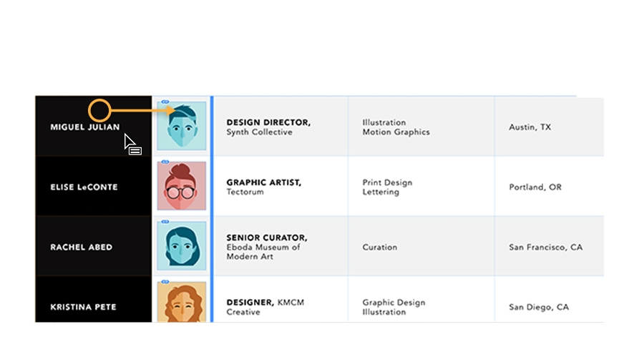Select the RACHEL ABED name text

tap(81, 248)
